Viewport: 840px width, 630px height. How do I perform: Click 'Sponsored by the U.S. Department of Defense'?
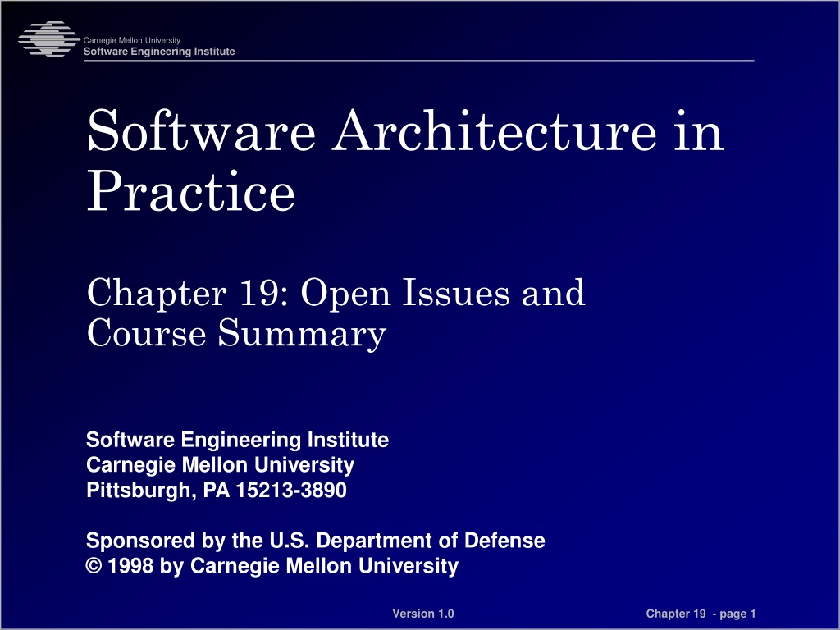click(x=316, y=541)
